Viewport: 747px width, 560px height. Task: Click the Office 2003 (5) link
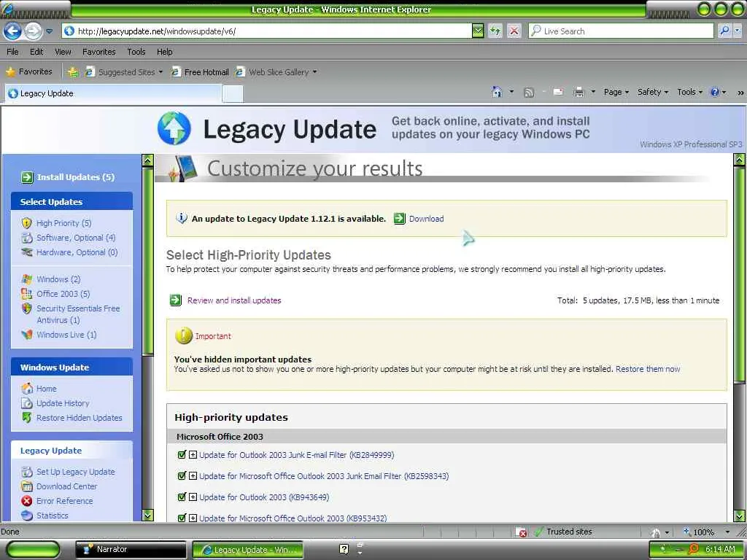(63, 294)
